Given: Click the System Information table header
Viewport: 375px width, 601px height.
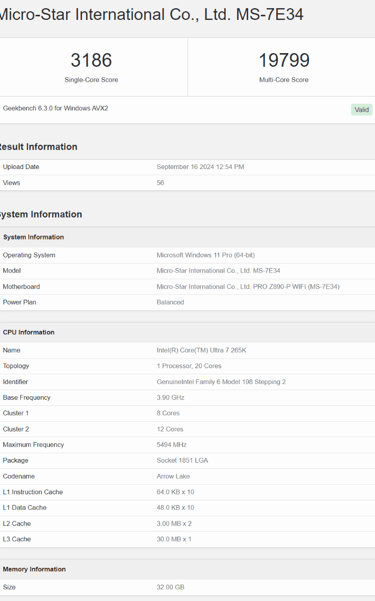Looking at the screenshot, I should point(34,237).
